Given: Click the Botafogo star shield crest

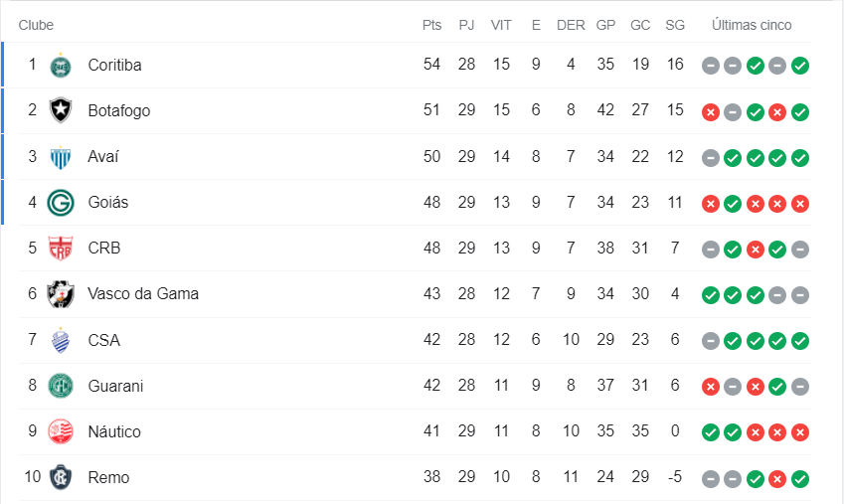Looking at the screenshot, I should coord(61,110).
